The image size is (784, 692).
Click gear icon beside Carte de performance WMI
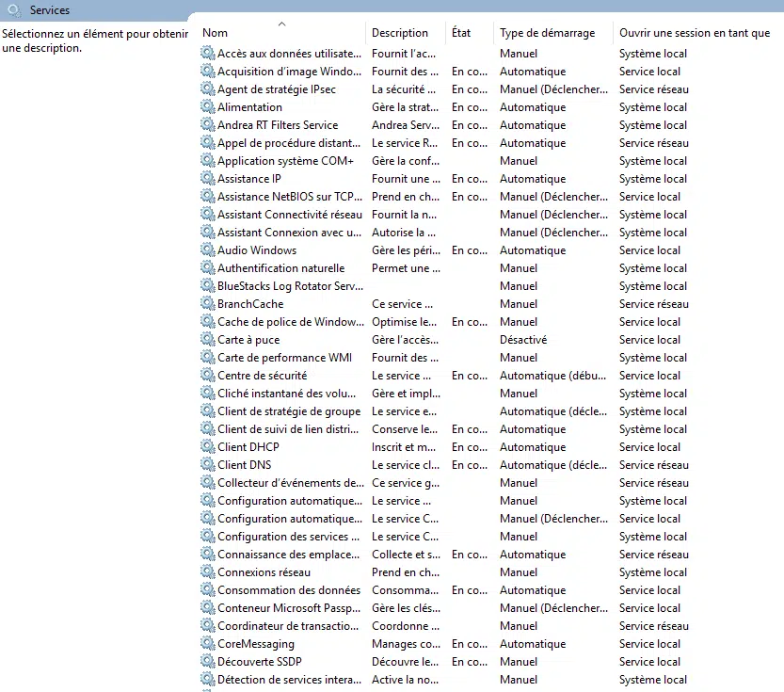[207, 357]
